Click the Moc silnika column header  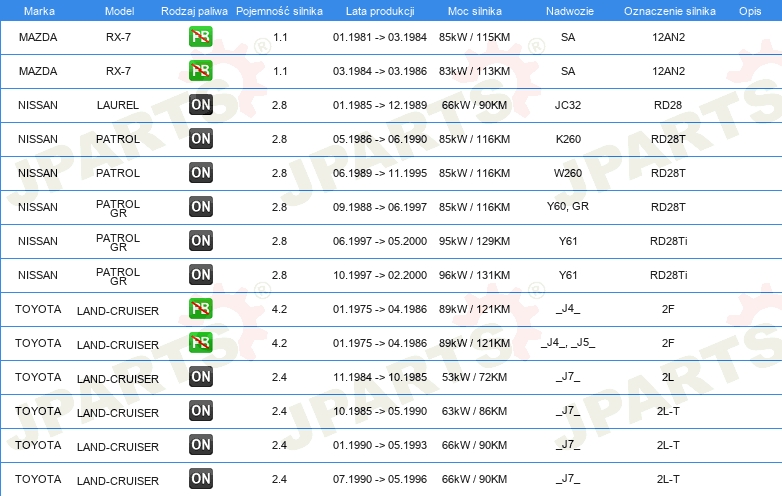pos(475,11)
